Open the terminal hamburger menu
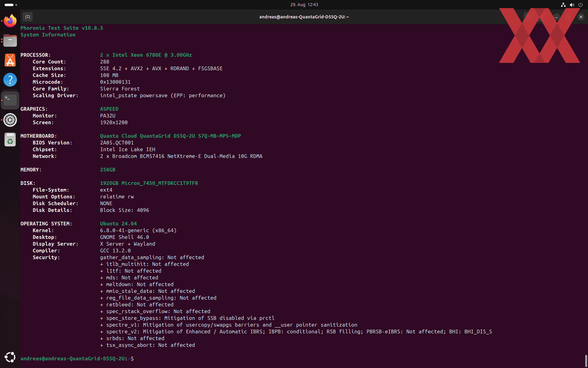Screen dimensions: 588x368 click(542, 17)
